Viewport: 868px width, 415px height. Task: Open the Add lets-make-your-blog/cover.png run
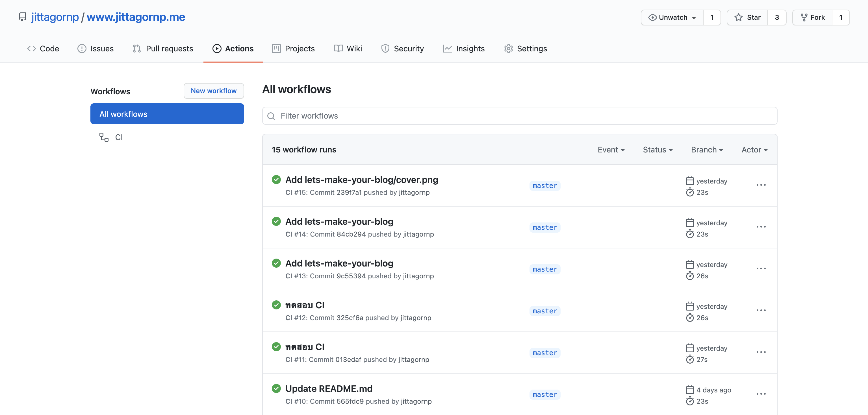pos(362,180)
